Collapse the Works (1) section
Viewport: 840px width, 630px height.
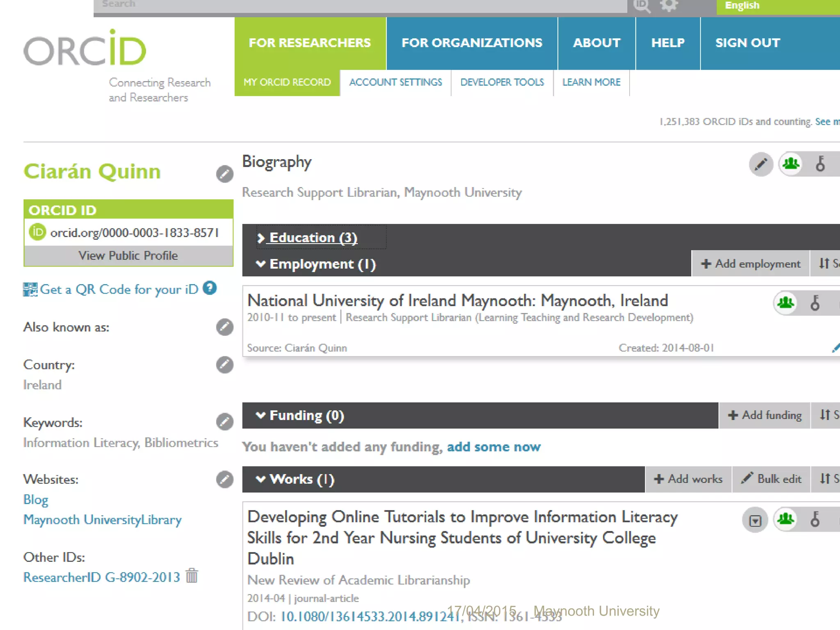(295, 479)
